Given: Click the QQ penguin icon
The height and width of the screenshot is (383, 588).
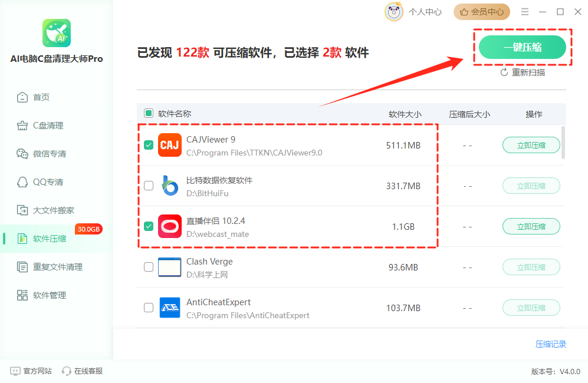Looking at the screenshot, I should pos(22,182).
